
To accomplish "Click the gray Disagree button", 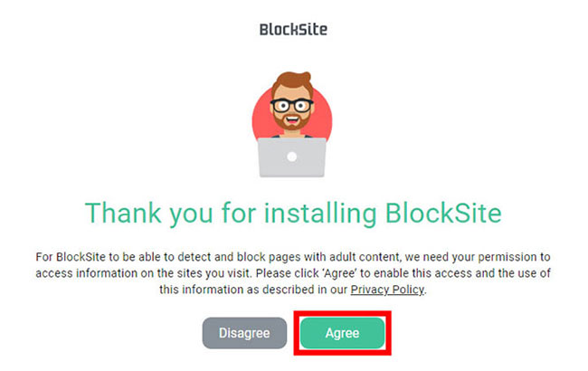I will [244, 333].
